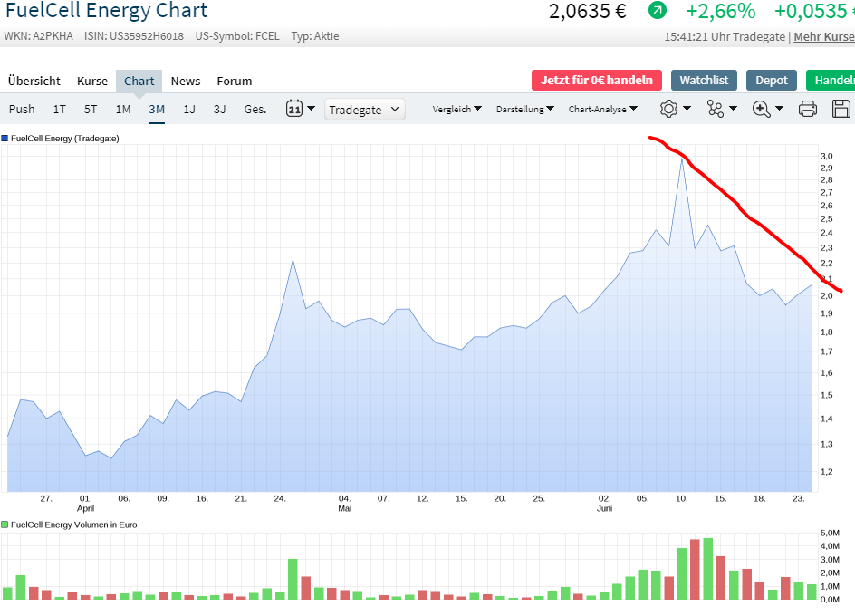The image size is (855, 616).
Task: Select the 1M time range
Action: click(x=123, y=109)
